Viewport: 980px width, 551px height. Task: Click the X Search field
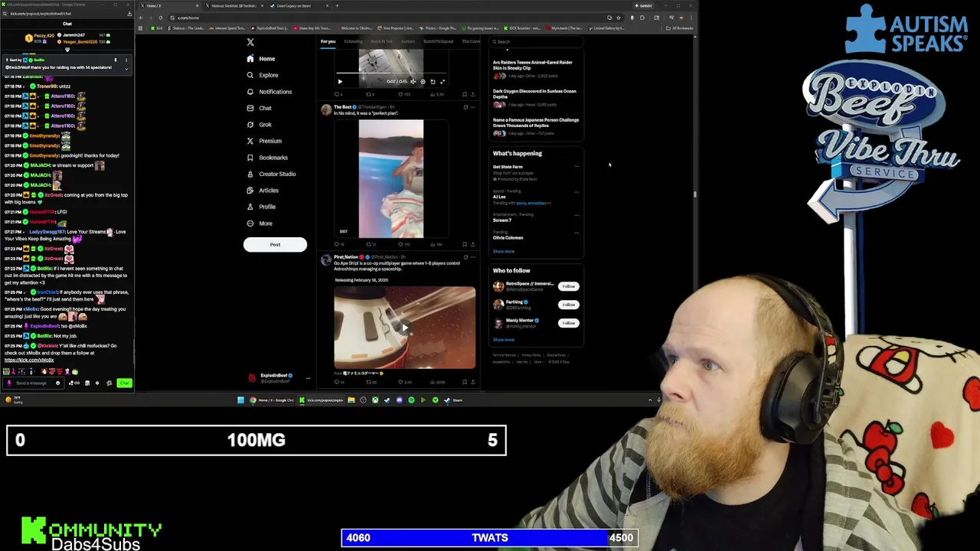(536, 41)
